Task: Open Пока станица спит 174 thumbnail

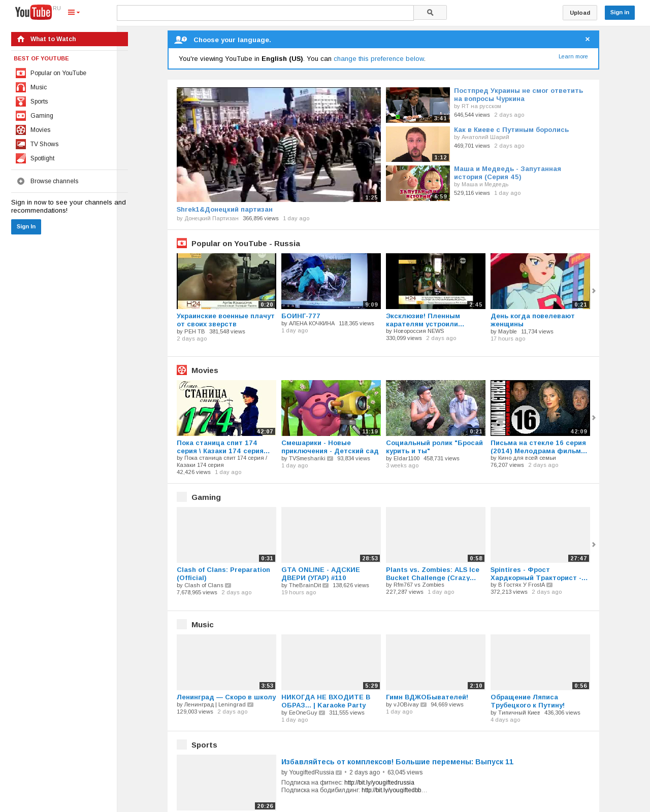Action: (x=226, y=408)
